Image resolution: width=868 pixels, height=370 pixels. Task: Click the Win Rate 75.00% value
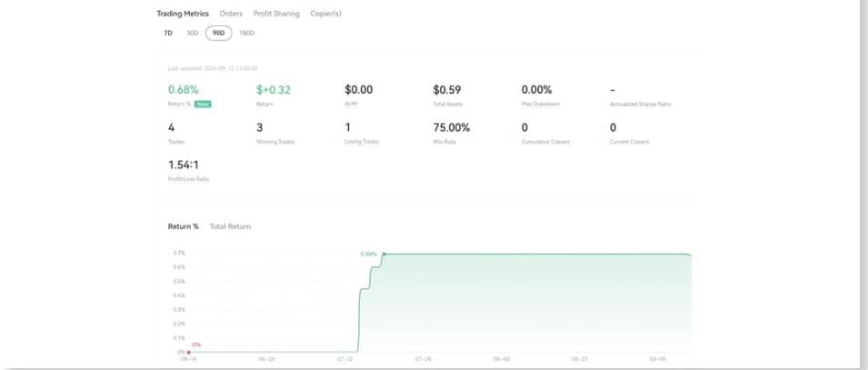[x=452, y=128]
